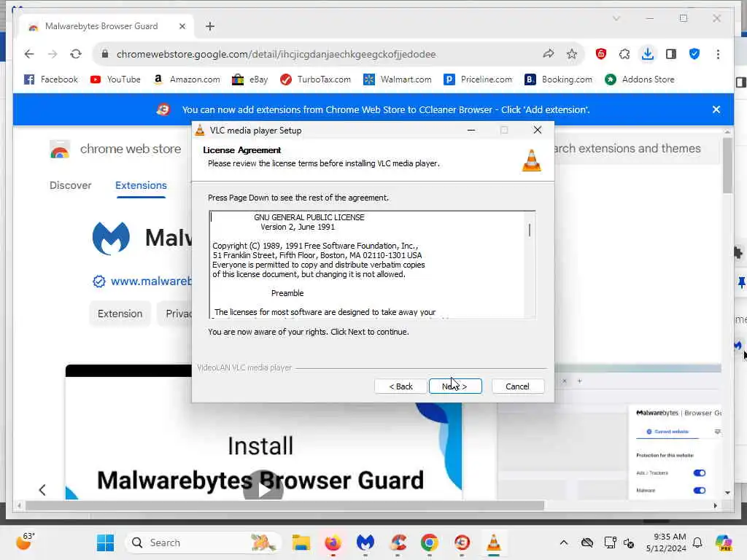Open the taskbar clock and date
Image resolution: width=747 pixels, height=560 pixels.
click(666, 542)
